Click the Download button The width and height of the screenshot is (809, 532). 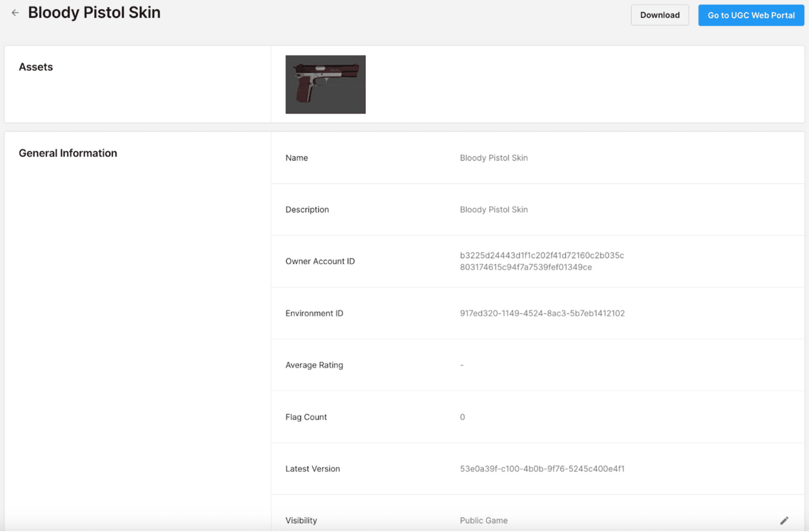660,15
